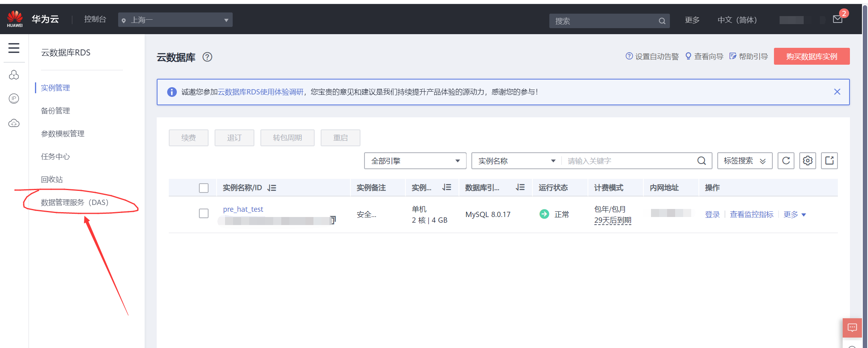Screen dimensions: 868x348
Task: Expand the 全部引擎 engine filter
Action: (x=415, y=161)
